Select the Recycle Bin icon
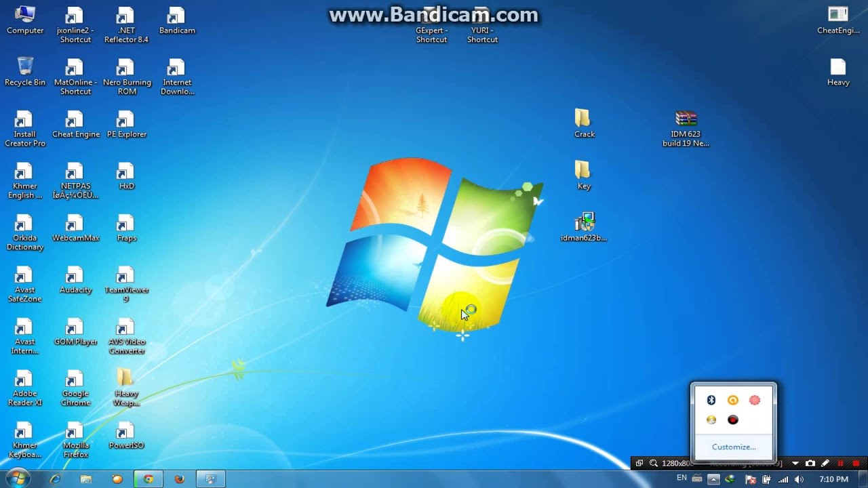The width and height of the screenshot is (868, 488). pos(25,72)
